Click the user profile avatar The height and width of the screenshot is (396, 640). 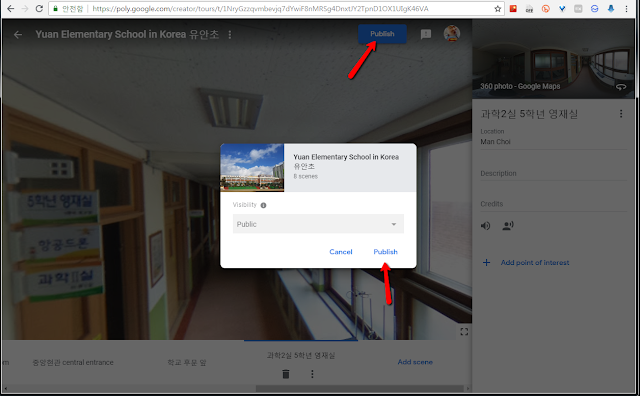pyautogui.click(x=452, y=33)
